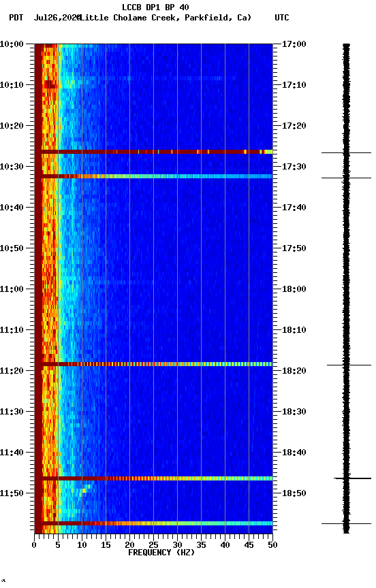Click the 15 Hz frequency axis label
The height and width of the screenshot is (588, 376).
106,545
